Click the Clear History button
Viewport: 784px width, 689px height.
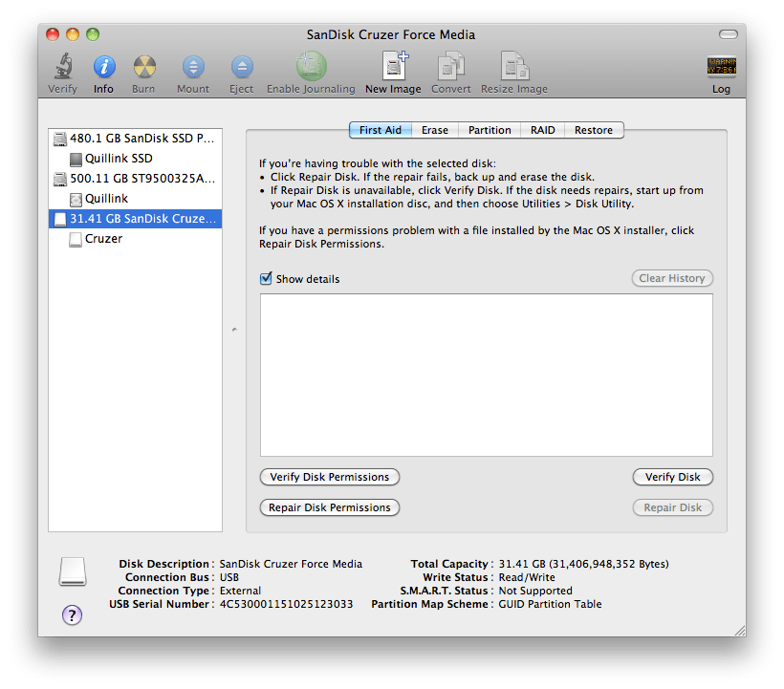[672, 278]
